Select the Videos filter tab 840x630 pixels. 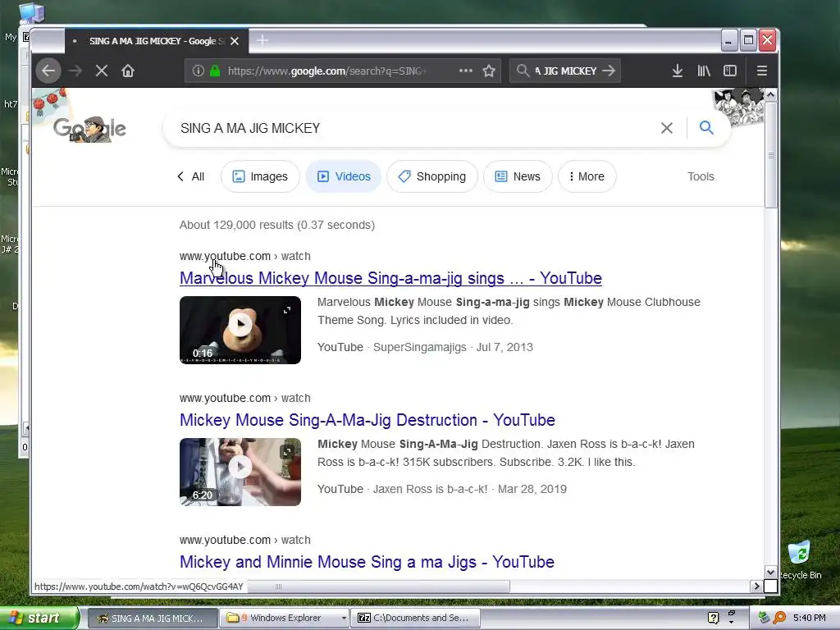click(344, 177)
